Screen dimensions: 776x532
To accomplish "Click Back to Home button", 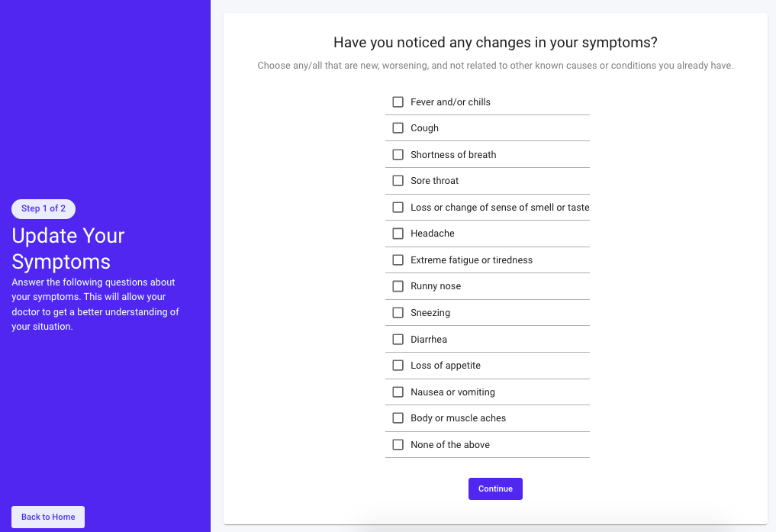I will tap(48, 517).
